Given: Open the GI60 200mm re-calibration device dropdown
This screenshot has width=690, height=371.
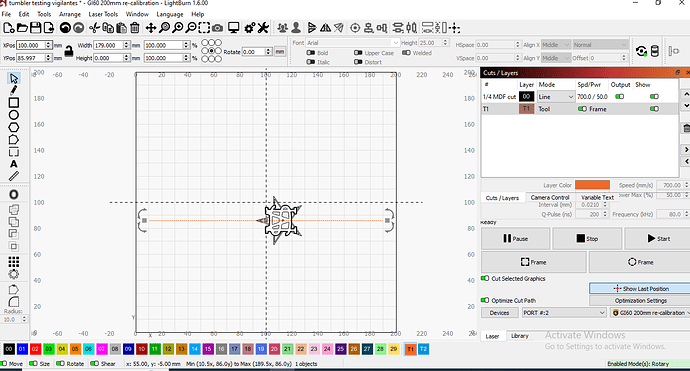Looking at the screenshot, I should (650, 312).
